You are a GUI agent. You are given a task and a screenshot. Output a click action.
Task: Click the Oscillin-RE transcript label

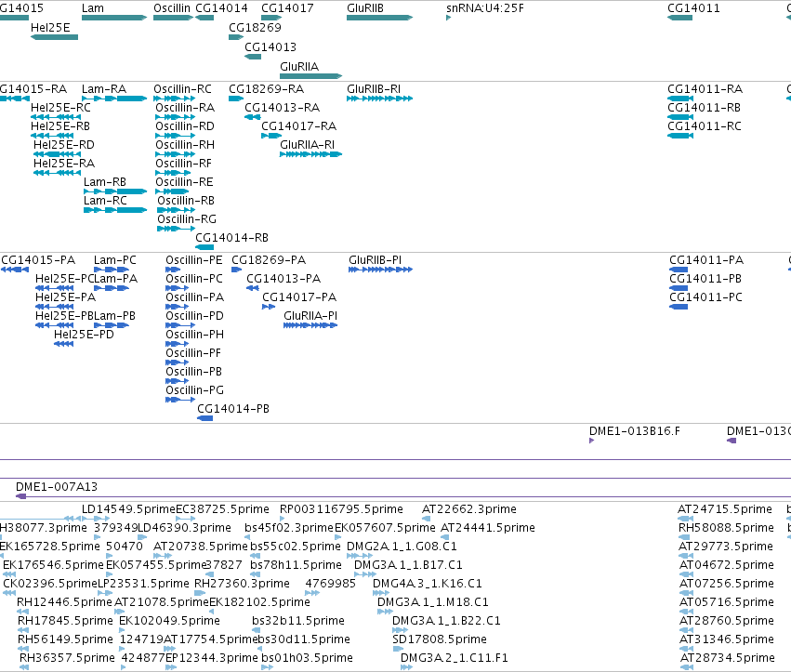tap(185, 182)
